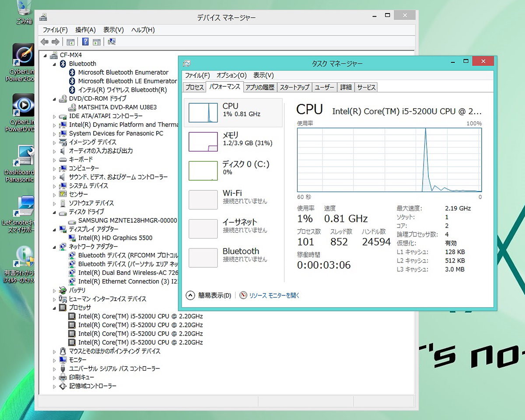Click the show/hide action pane toolbar icon
The image size is (525, 420).
pyautogui.click(x=97, y=42)
